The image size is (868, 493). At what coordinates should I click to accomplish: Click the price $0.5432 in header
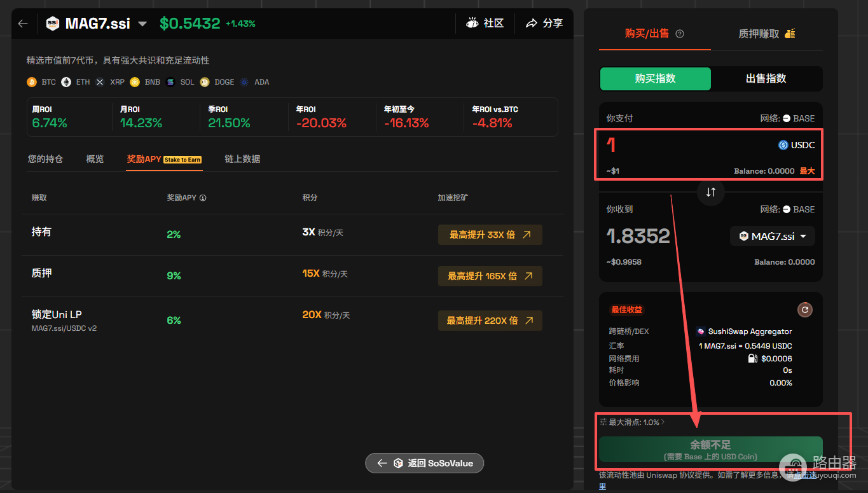[189, 24]
